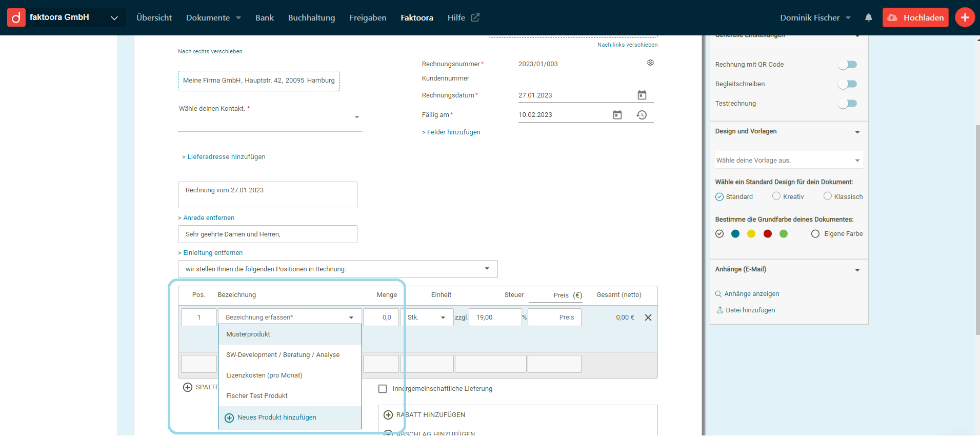This screenshot has height=437, width=980.
Task: Click Lieferadresse hinzufügen link
Action: [226, 157]
